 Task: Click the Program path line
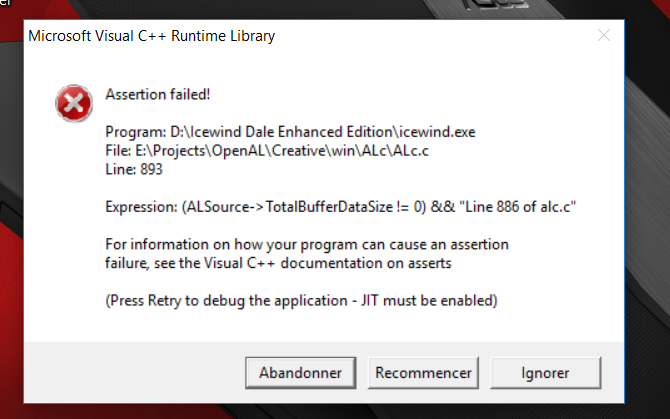coord(290,132)
